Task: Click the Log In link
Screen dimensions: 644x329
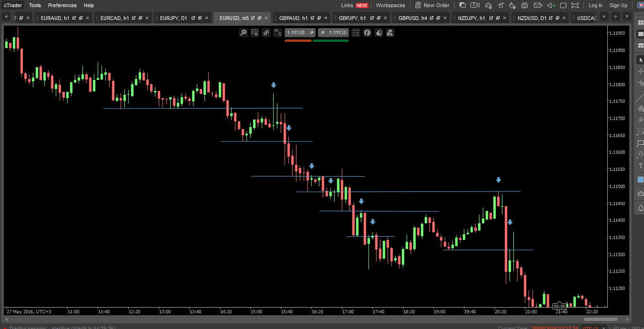Action: 595,5
